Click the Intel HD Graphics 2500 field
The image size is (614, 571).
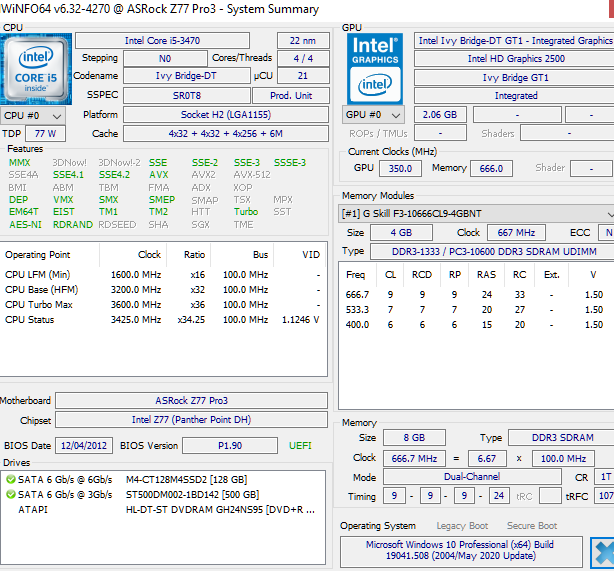[516, 59]
